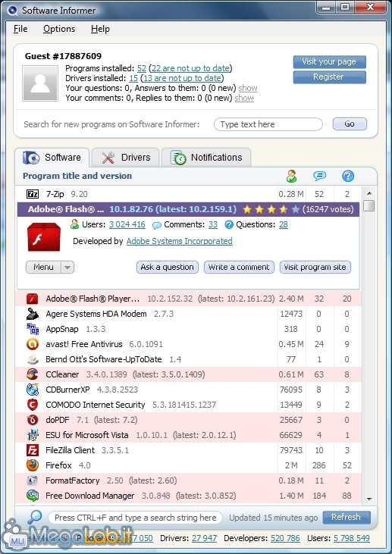Click the Free Download Manager icon
The image size is (392, 554).
pyautogui.click(x=33, y=496)
